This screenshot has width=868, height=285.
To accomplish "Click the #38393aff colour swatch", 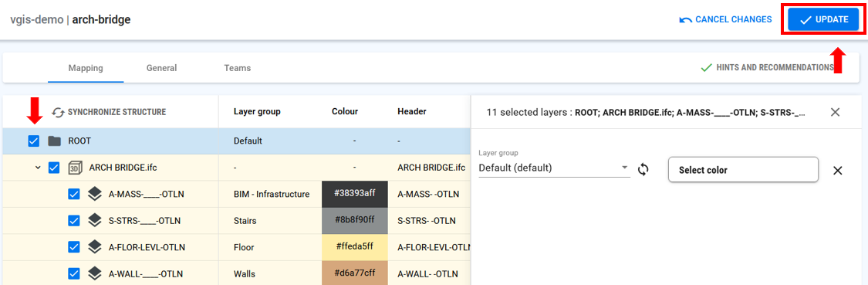I will click(x=355, y=194).
